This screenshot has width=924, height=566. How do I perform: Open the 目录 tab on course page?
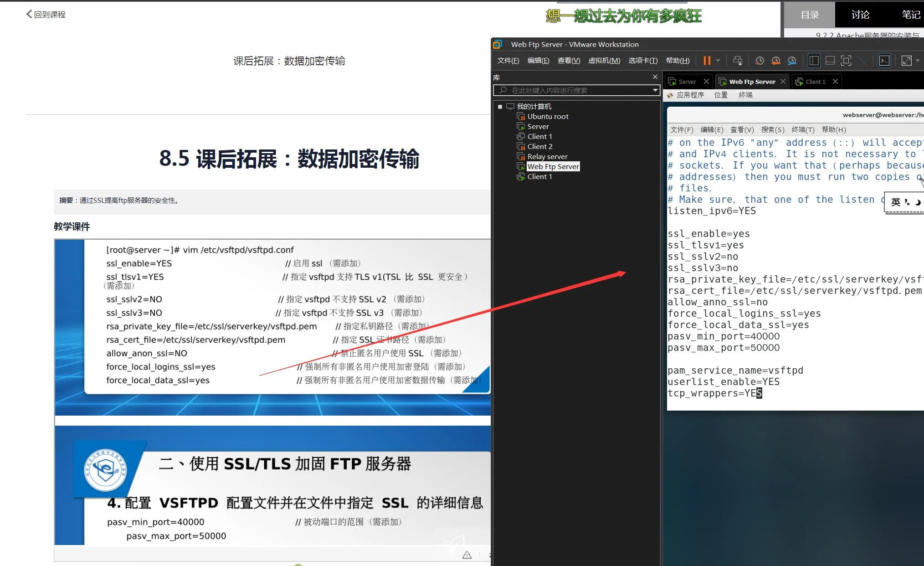click(810, 15)
